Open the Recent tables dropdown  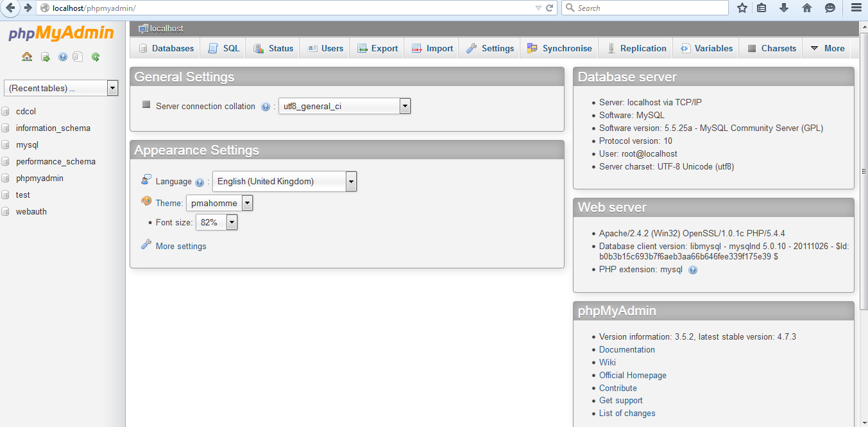coord(61,88)
